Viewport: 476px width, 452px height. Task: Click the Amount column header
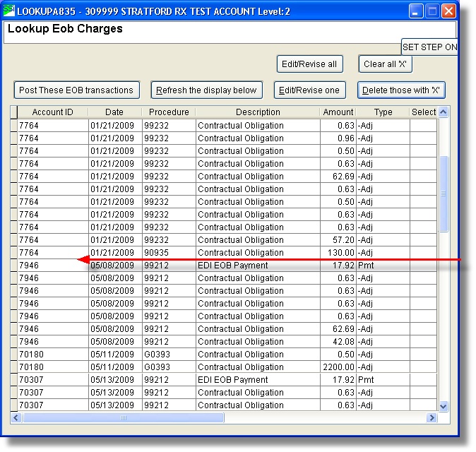338,112
